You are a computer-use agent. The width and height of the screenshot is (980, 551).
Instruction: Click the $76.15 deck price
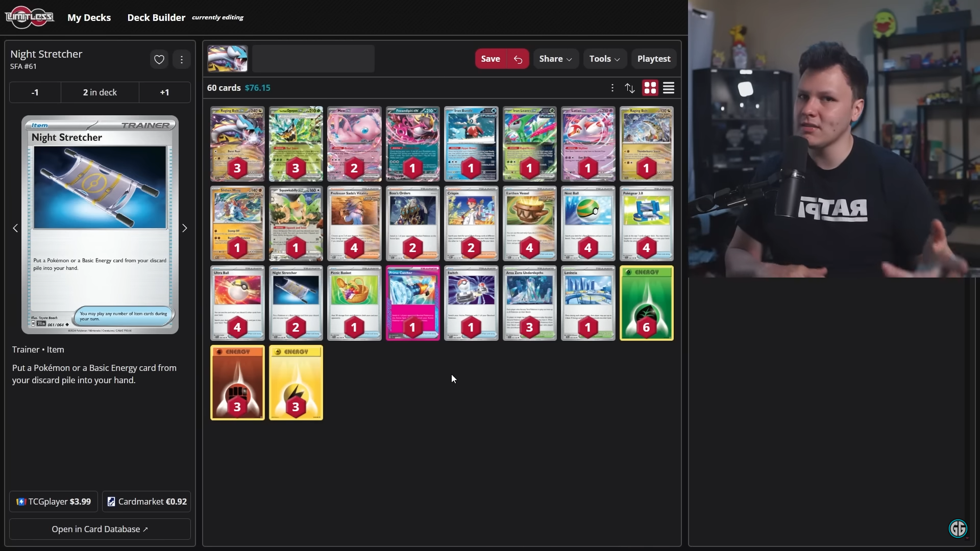(x=258, y=88)
